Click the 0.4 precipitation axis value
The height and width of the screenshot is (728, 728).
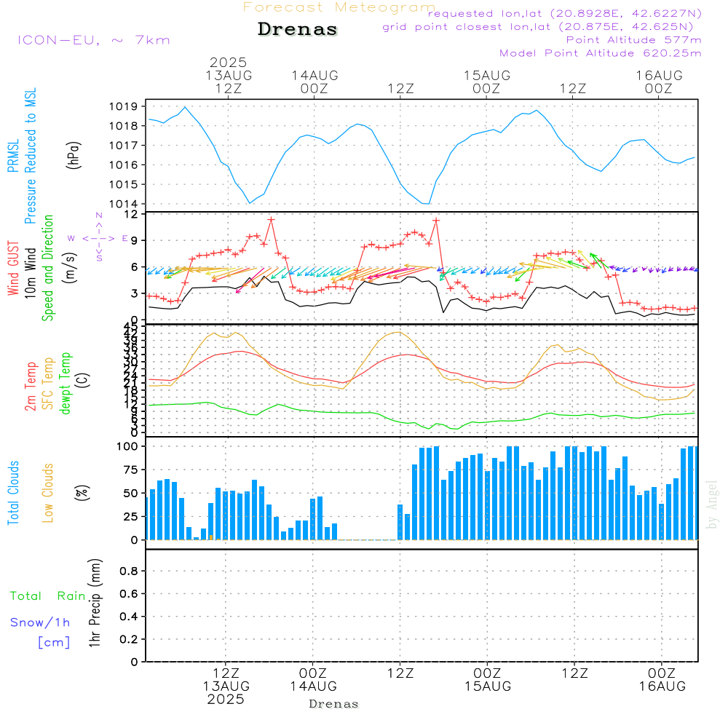tap(129, 617)
